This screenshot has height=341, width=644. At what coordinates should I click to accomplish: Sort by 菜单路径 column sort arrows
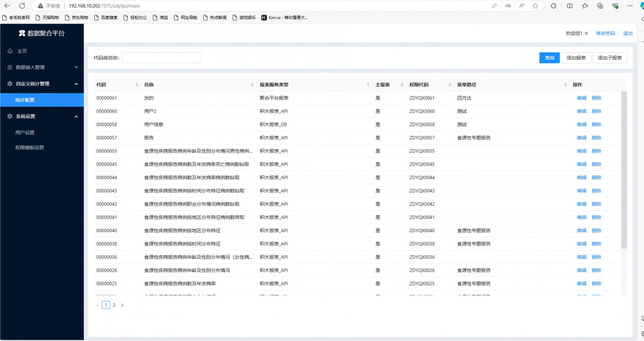tap(565, 85)
